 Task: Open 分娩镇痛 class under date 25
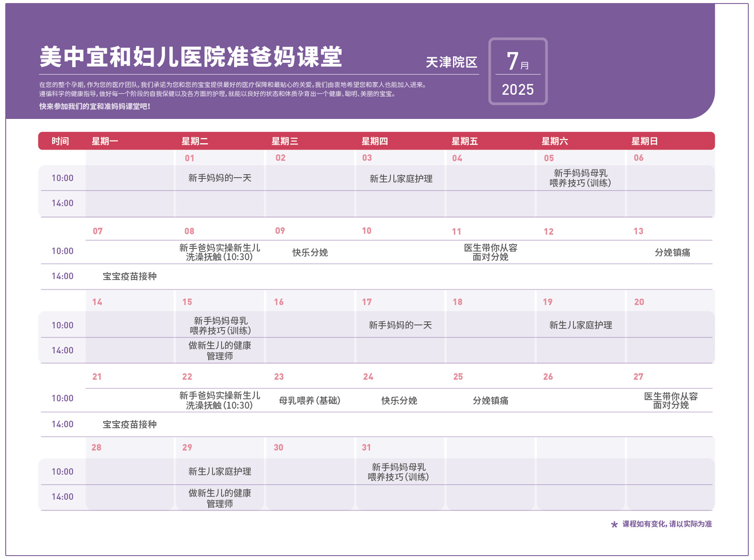pyautogui.click(x=491, y=401)
